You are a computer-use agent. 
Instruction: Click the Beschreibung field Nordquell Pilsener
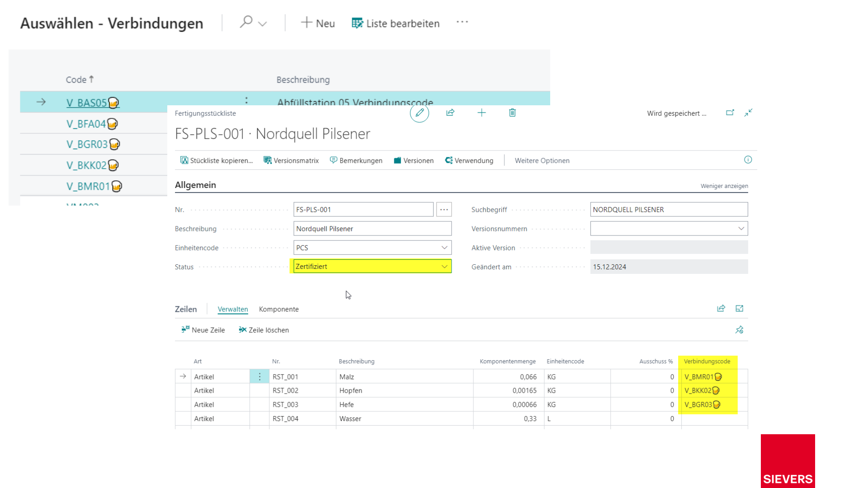coord(373,229)
